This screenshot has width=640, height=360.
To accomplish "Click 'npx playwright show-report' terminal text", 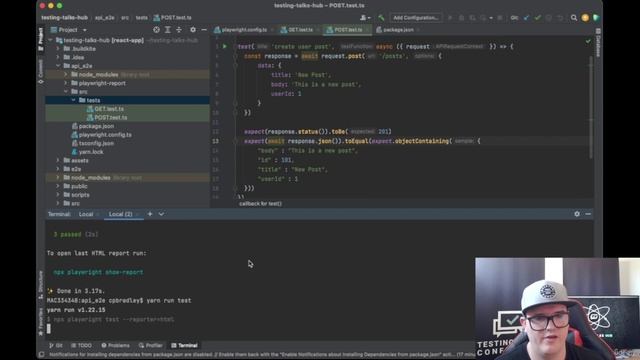I will [x=98, y=272].
